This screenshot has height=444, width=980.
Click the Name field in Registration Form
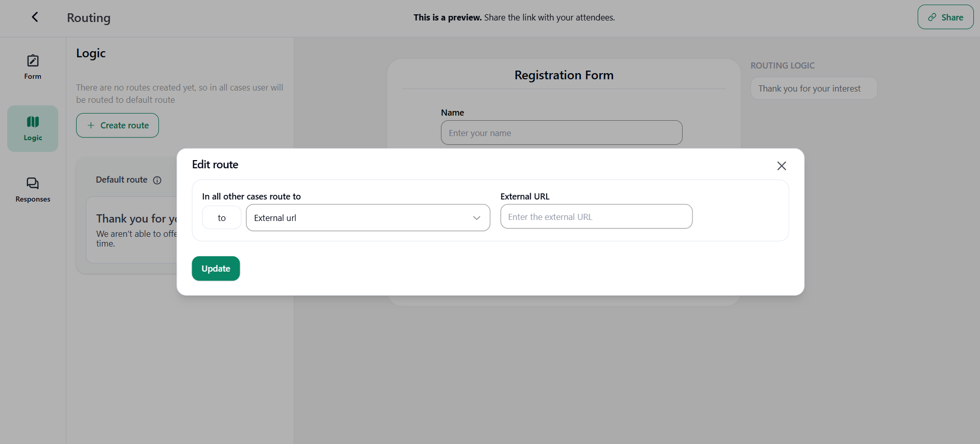(561, 133)
